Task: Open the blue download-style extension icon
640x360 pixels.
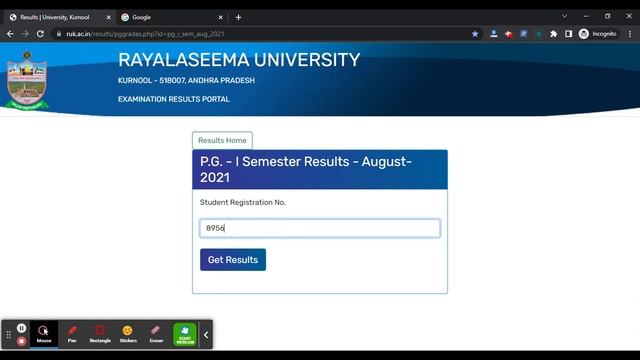Action: tap(493, 34)
